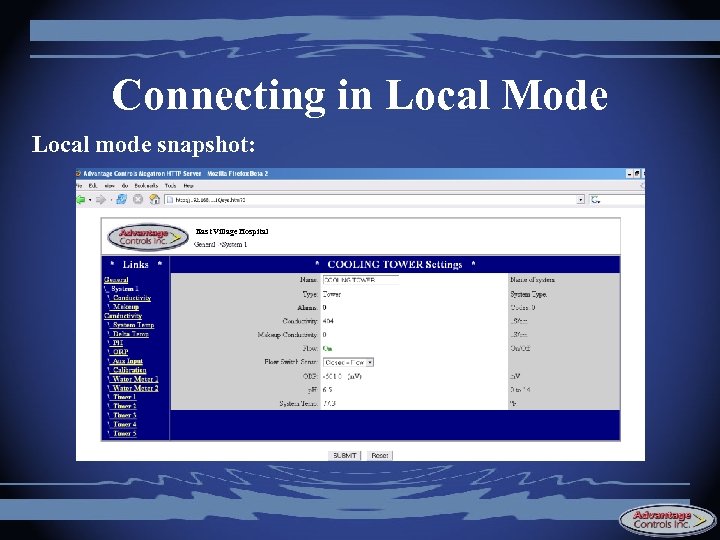Open the Edit menu
720x540 pixels.
point(93,186)
